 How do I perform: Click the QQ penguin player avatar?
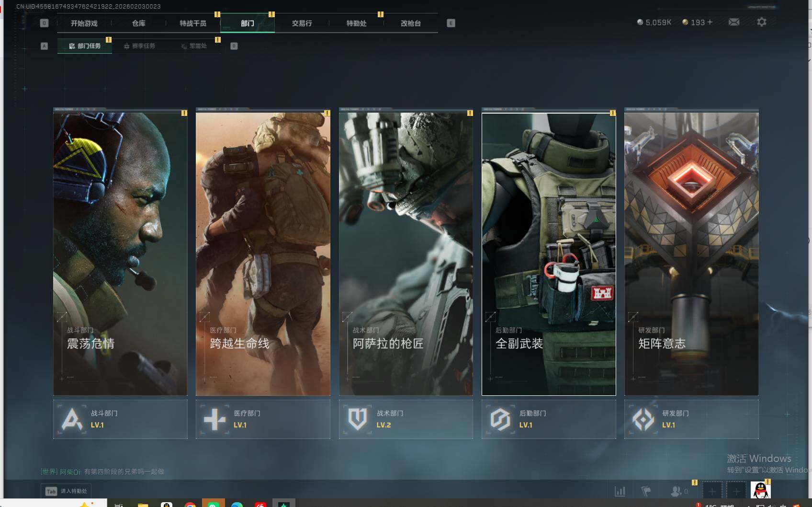[760, 490]
